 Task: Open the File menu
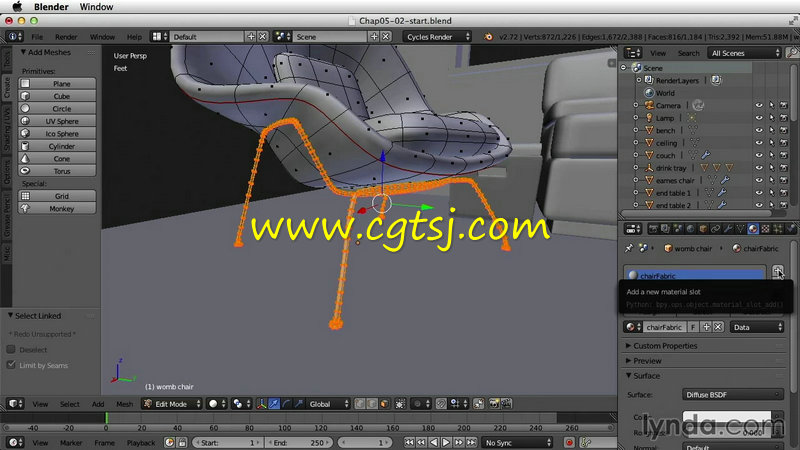click(x=37, y=37)
